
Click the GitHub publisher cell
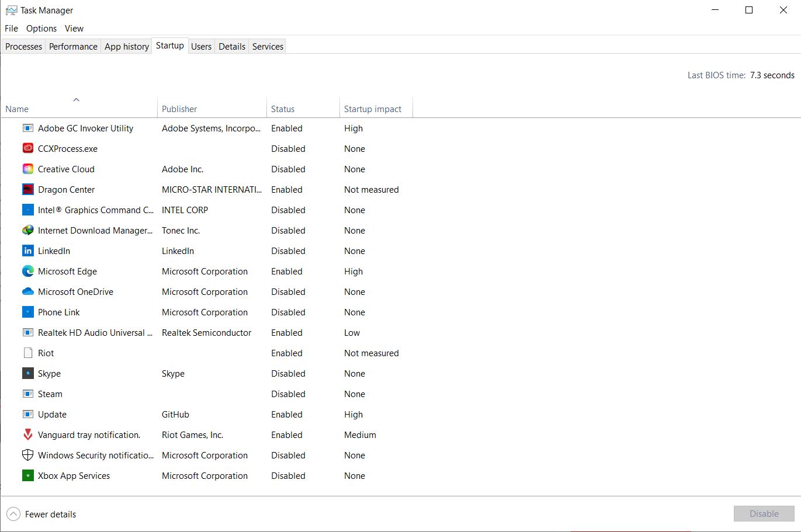pyautogui.click(x=175, y=414)
